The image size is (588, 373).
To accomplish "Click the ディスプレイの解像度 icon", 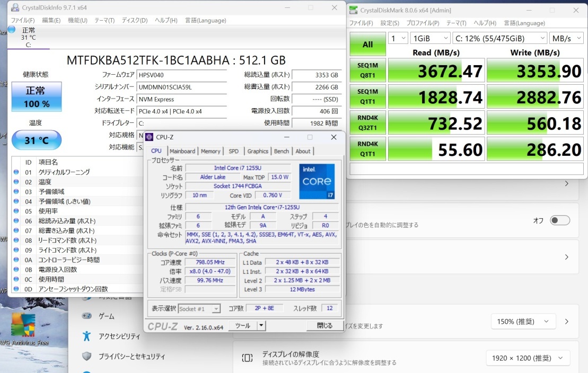I will point(247,358).
